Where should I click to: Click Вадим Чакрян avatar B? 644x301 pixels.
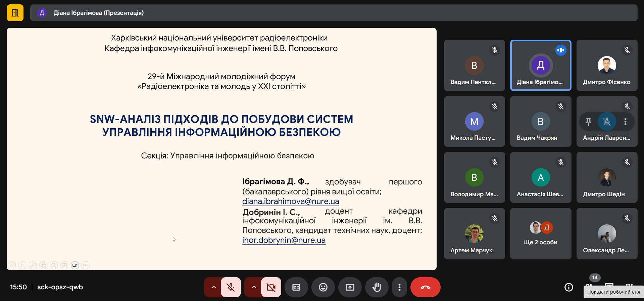541,121
